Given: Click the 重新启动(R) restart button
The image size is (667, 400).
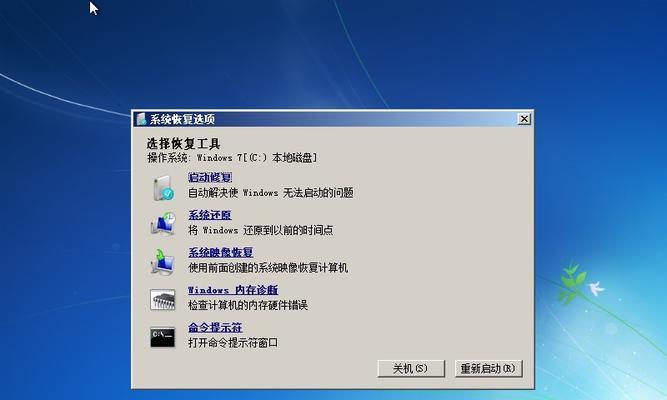Looking at the screenshot, I should tap(488, 369).
